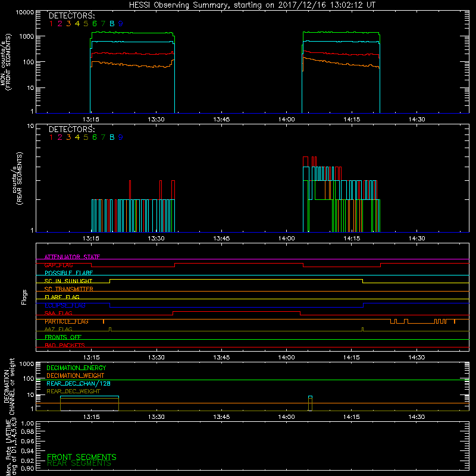Select magenta detector 2 in rear segments legend
476x476 pixels.
pos(60,137)
